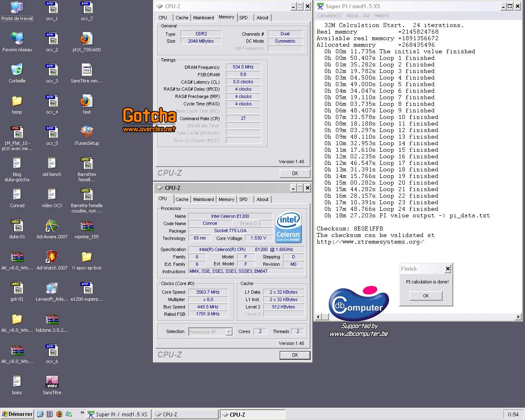This screenshot has height=420, width=525.
Task: Select SansTitre.wm... project file icon
Action: point(87,73)
